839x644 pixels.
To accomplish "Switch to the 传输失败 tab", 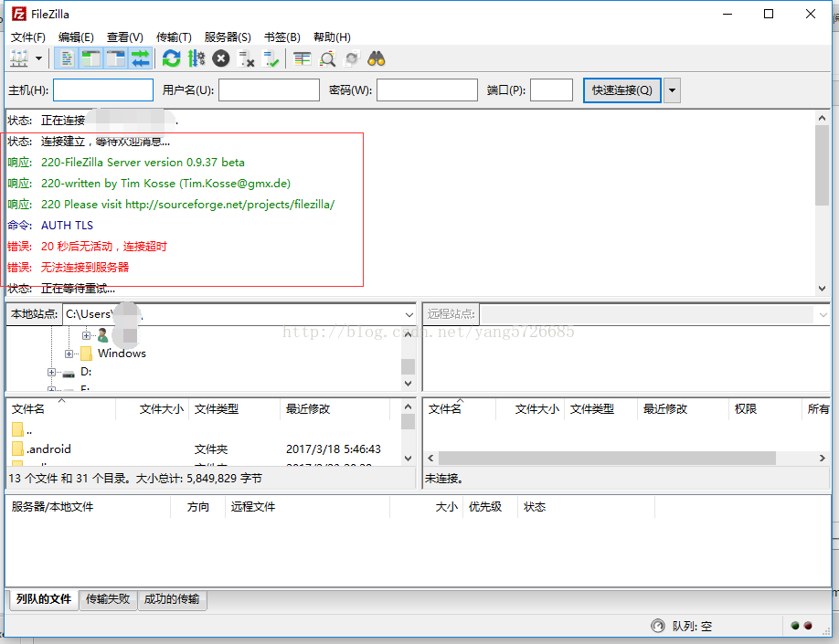I will [x=108, y=599].
